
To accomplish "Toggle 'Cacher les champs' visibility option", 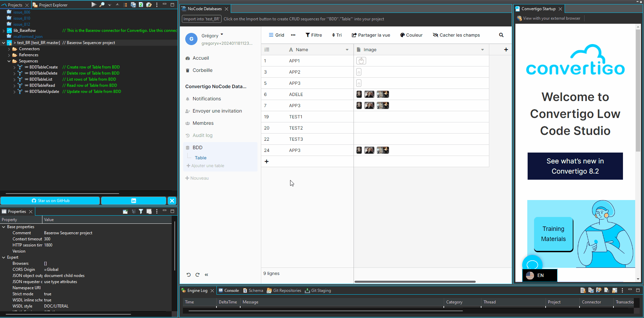I will (x=456, y=35).
